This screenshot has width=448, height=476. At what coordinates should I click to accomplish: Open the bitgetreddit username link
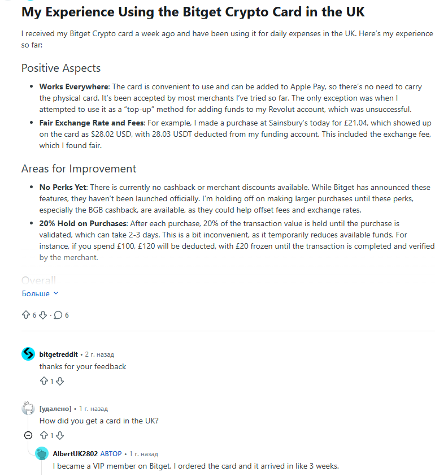(58, 354)
